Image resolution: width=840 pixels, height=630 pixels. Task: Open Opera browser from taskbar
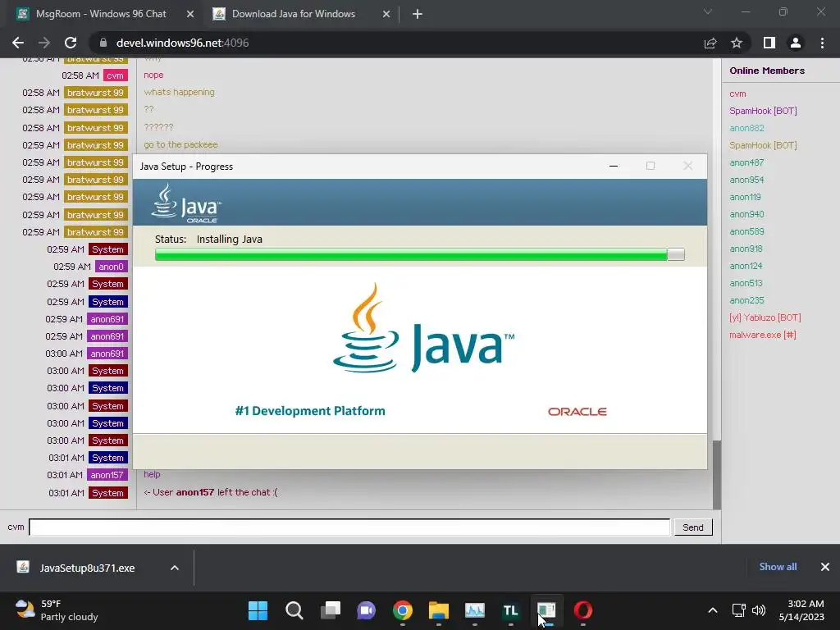[x=583, y=610]
